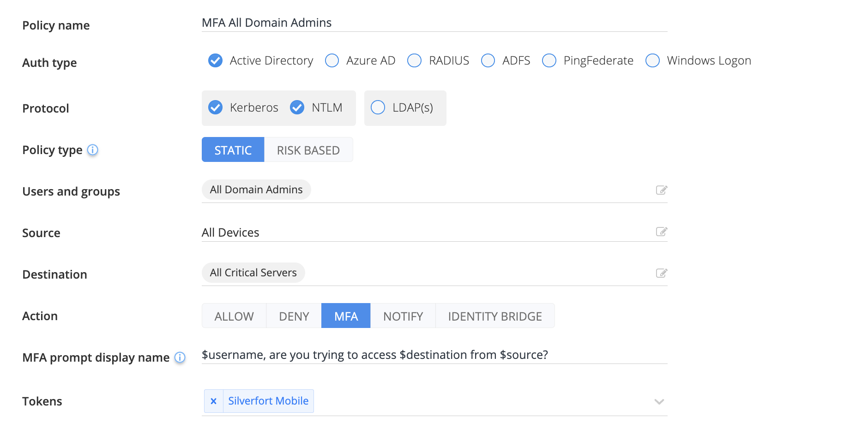Viewport: 868px width, 429px height.
Task: Select the Azure AD auth type
Action: (332, 60)
